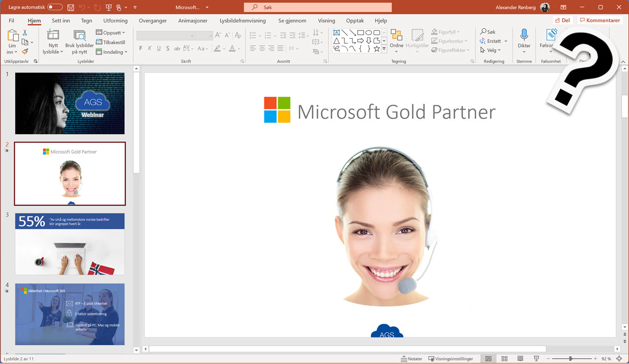Click the Kommentarer button

600,20
